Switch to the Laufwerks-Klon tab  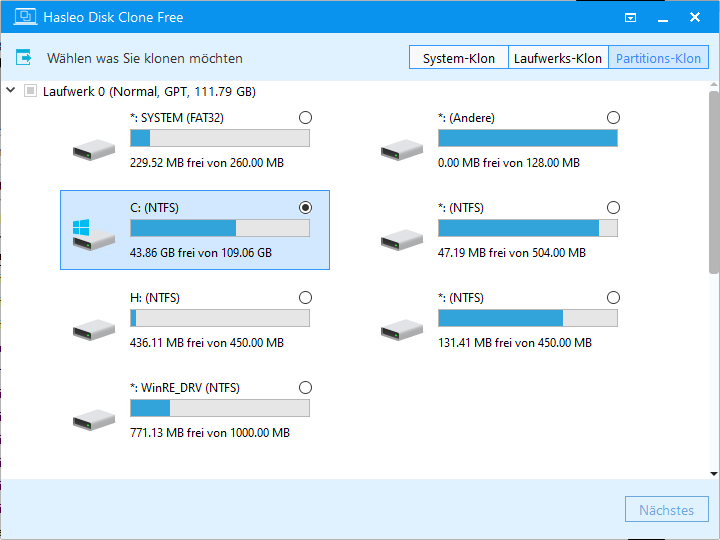[557, 58]
